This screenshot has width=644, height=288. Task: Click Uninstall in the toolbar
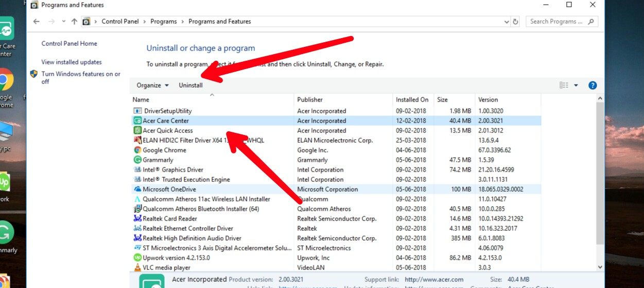pos(190,86)
